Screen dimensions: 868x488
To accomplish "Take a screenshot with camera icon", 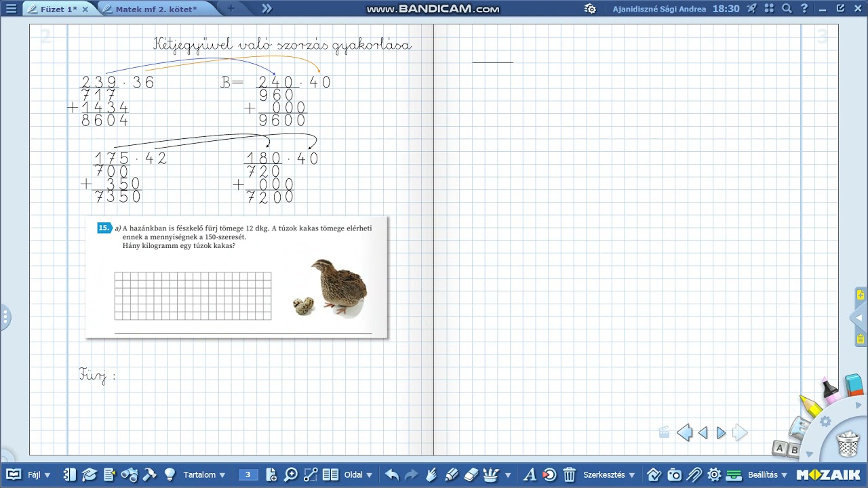I will (x=674, y=475).
